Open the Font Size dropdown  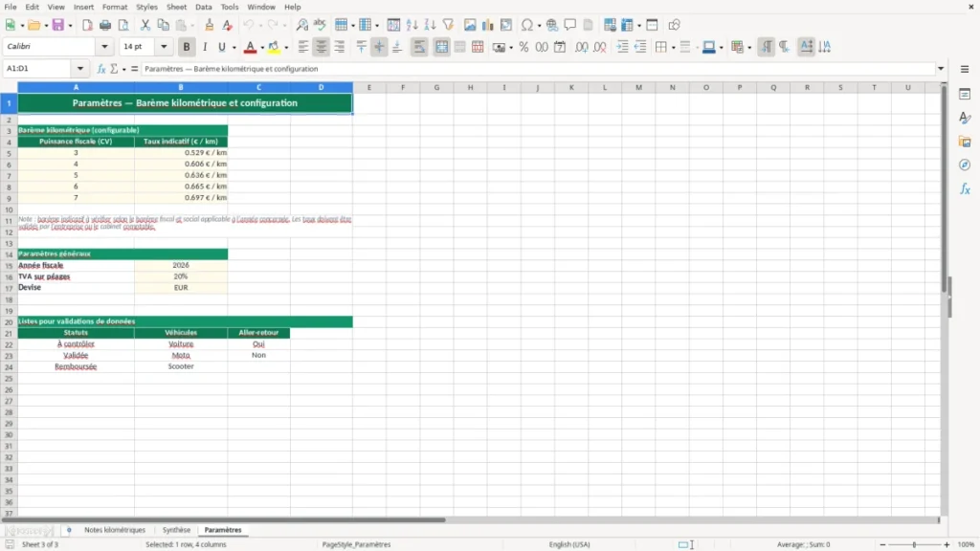click(164, 46)
